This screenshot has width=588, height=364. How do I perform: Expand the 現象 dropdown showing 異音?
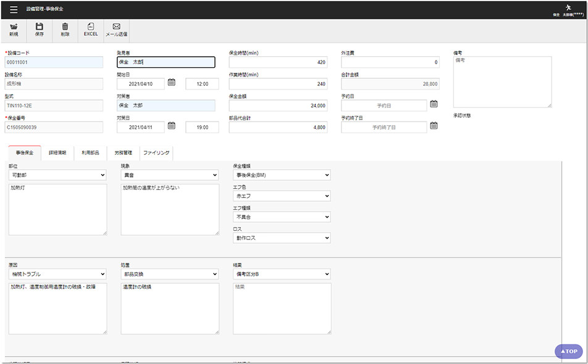pos(169,175)
